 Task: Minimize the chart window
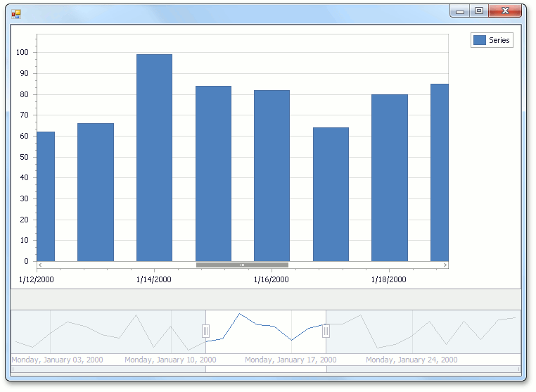[460, 11]
